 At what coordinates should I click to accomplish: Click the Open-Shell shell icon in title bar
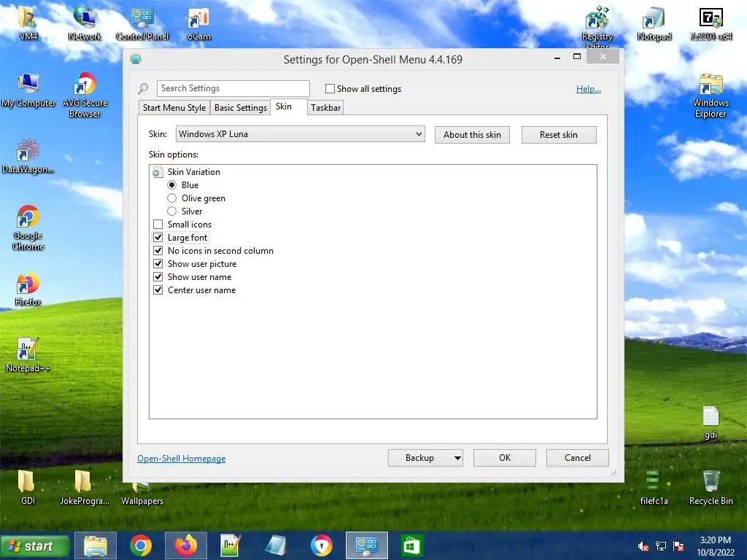136,60
